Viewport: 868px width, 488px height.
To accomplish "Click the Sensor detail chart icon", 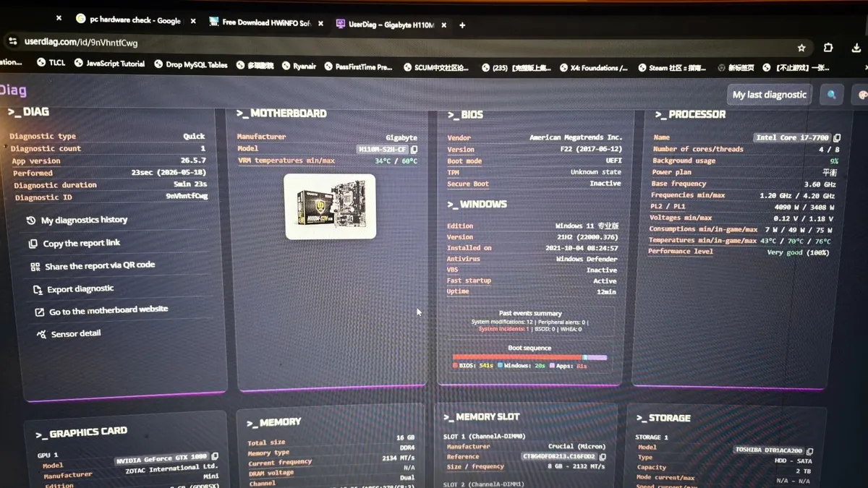I will tap(43, 335).
